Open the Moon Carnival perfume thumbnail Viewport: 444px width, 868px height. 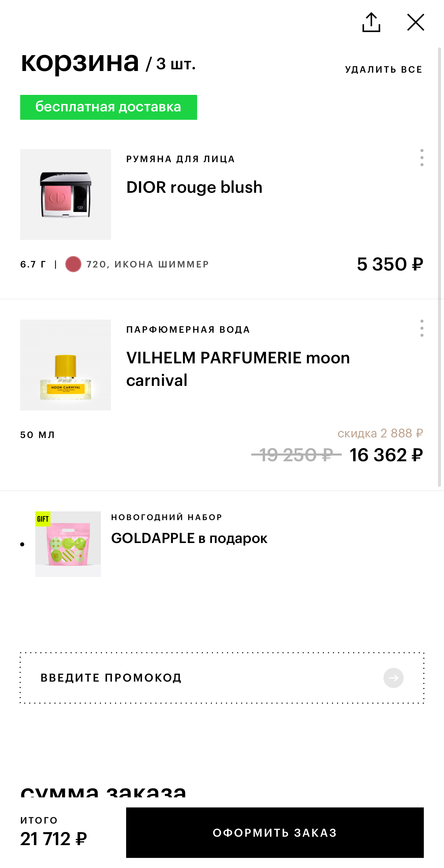click(x=66, y=365)
